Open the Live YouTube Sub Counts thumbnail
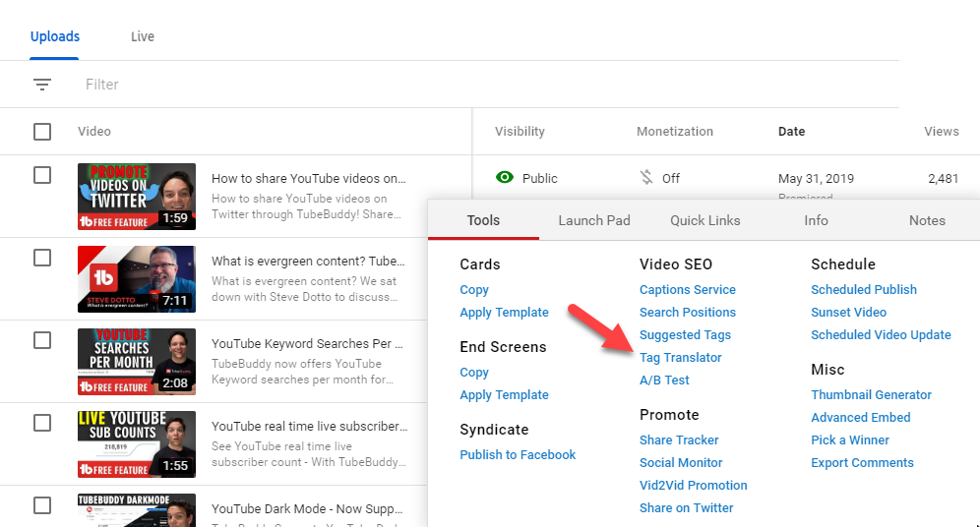 point(136,444)
